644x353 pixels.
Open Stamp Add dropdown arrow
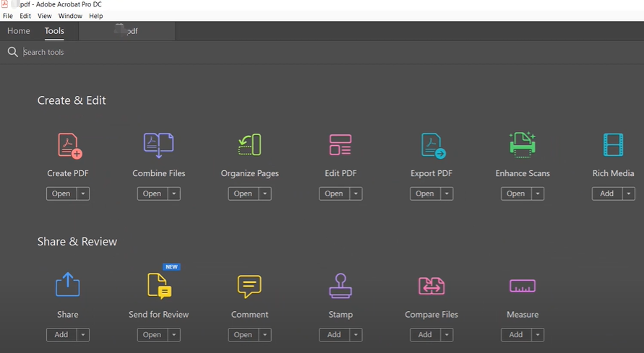(x=356, y=334)
